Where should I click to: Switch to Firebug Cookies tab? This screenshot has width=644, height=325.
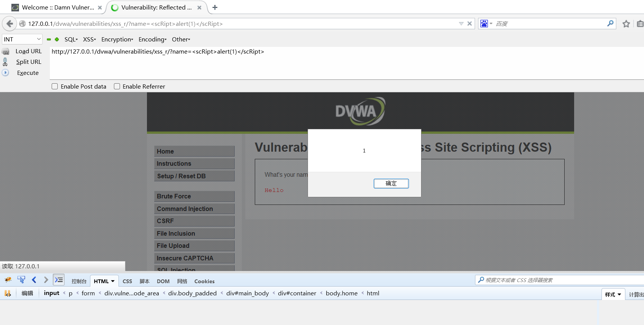[x=204, y=281]
